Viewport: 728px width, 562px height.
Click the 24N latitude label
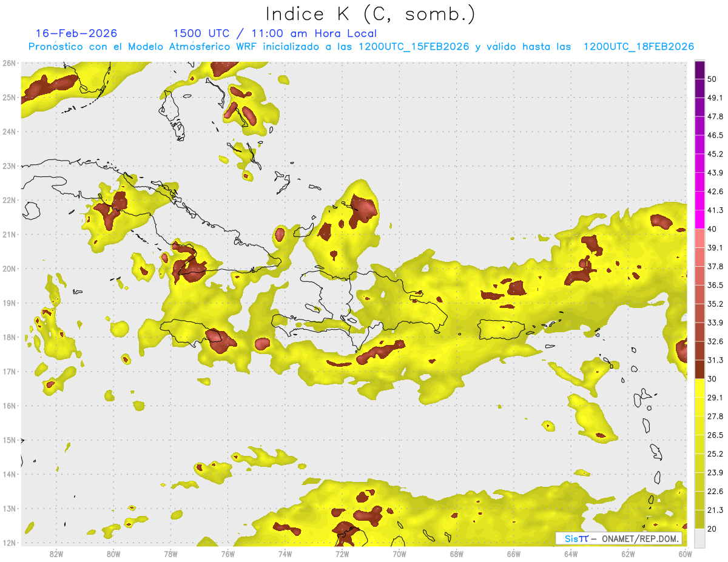[9, 132]
